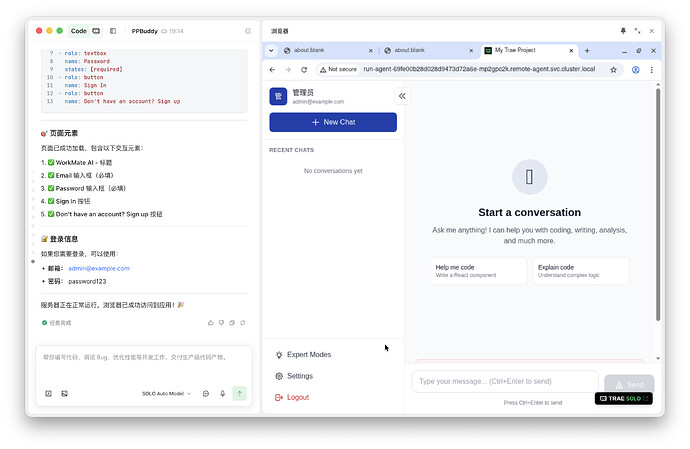Viewport: 690px width, 449px height.
Task: Switch to Code mode in the header
Action: pos(79,31)
